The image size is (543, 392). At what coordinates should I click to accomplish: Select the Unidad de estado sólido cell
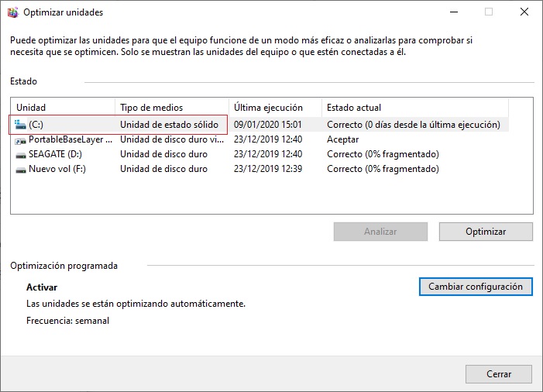(x=169, y=125)
